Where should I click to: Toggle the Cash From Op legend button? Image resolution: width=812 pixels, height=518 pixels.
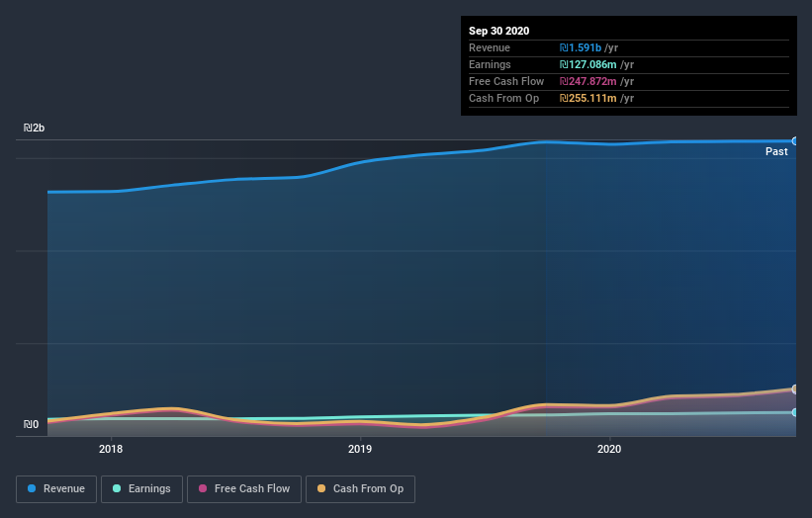point(360,489)
